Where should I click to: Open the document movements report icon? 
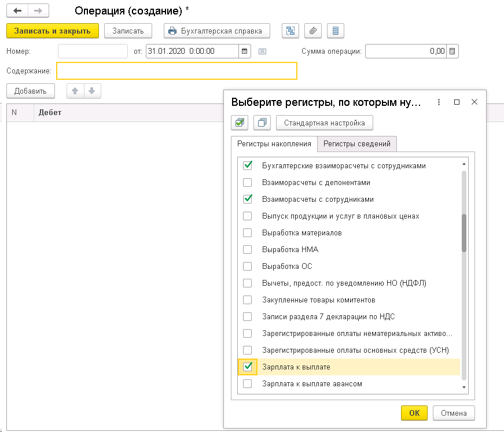tap(336, 31)
